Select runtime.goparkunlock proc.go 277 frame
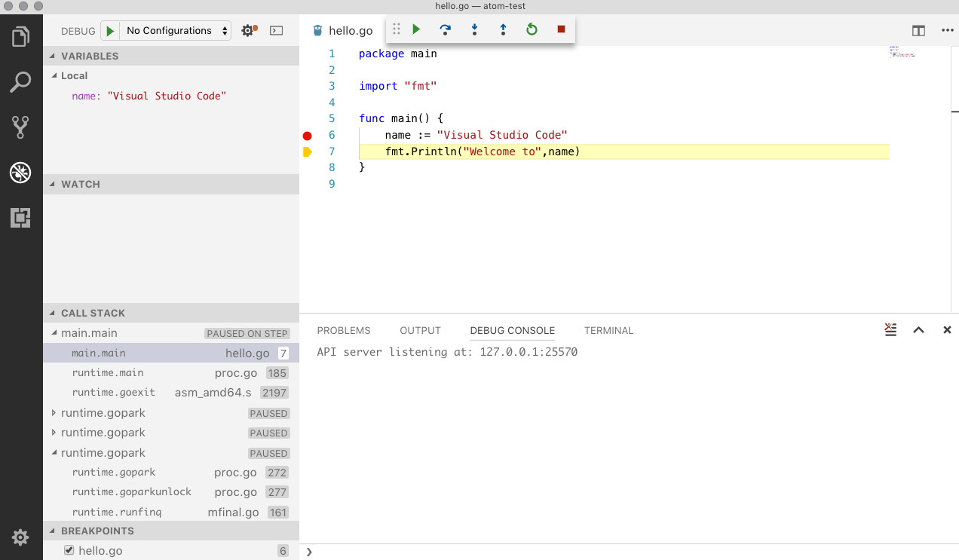The image size is (959, 560). 171,492
